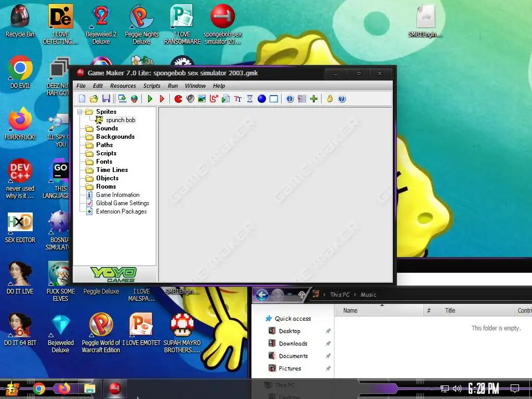Image resolution: width=532 pixels, height=399 pixels.
Task: Select the Scripts folder in resource tree
Action: (x=106, y=153)
